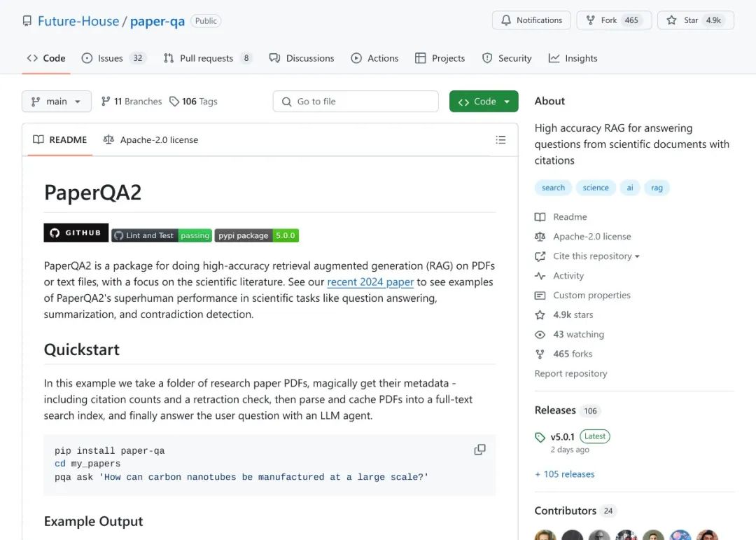Open the Activity link
The image size is (756, 540).
[x=559, y=275]
